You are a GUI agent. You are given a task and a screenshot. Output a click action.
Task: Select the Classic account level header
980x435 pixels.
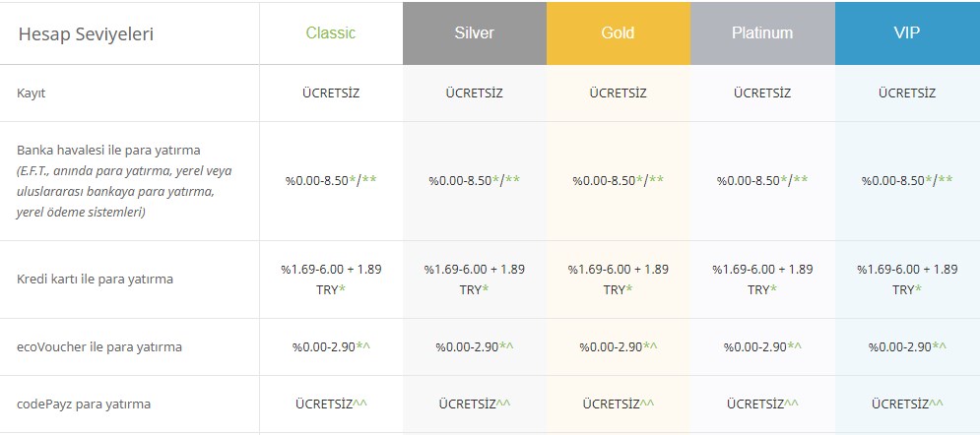(331, 33)
